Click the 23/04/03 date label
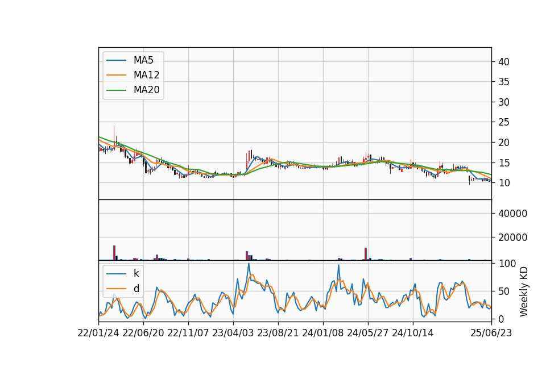The height and width of the screenshot is (392, 546). 233,333
